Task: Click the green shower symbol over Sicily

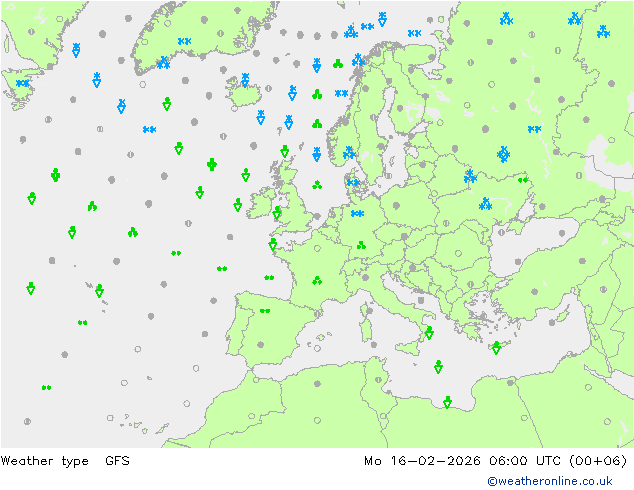Action: 429,333
